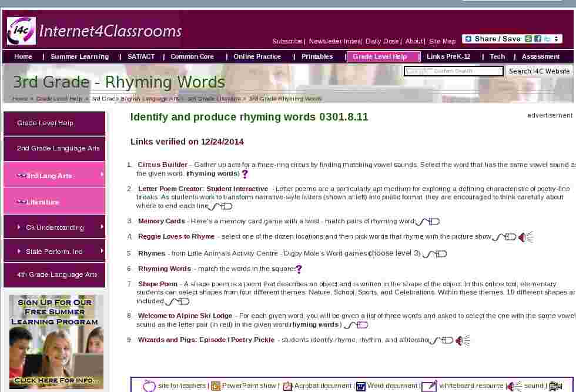Click the mouse icon on Wizards and Pigs row

click(441, 340)
